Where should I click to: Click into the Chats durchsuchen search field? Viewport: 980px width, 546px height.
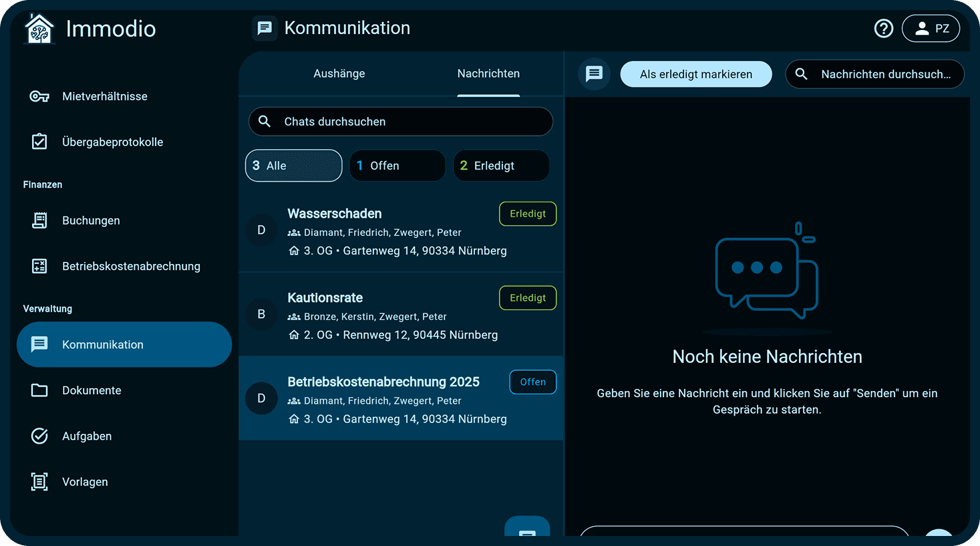coord(401,122)
